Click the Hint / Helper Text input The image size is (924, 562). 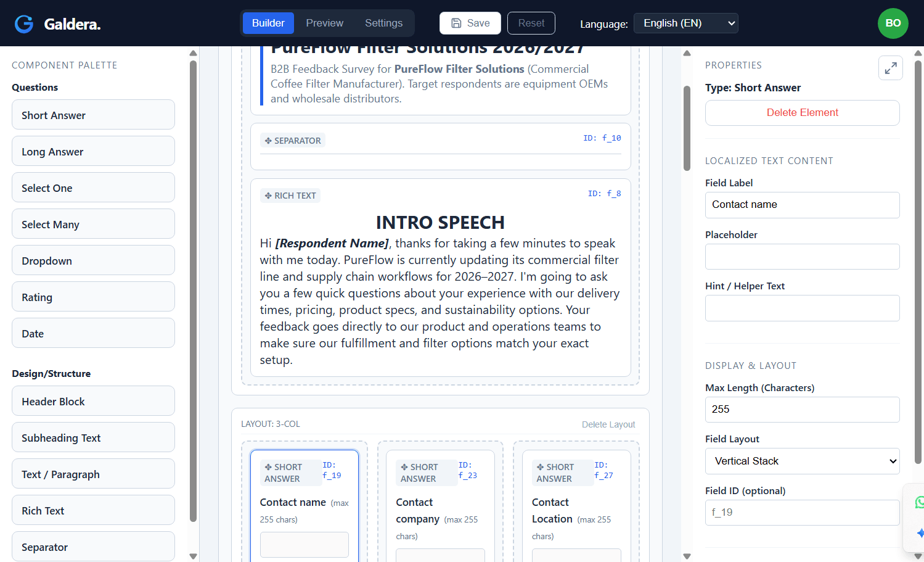click(802, 308)
